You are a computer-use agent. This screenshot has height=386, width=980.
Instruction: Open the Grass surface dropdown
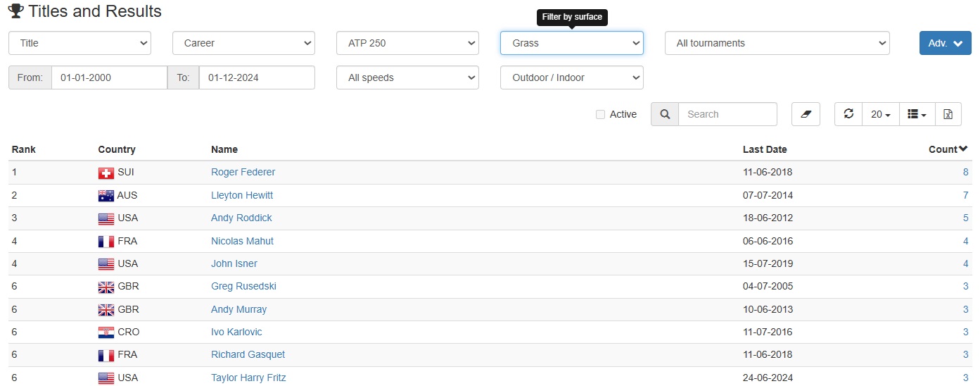[x=571, y=43]
